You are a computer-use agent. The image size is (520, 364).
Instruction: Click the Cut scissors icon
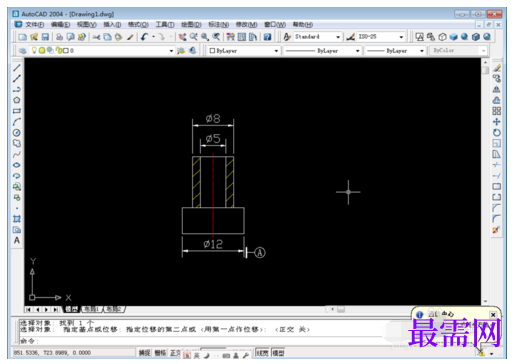[96, 37]
